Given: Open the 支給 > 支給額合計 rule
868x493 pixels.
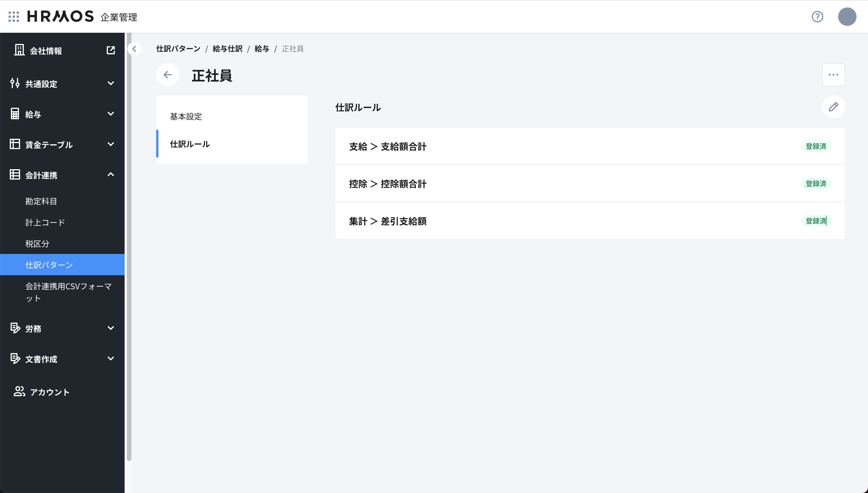Looking at the screenshot, I should (388, 146).
